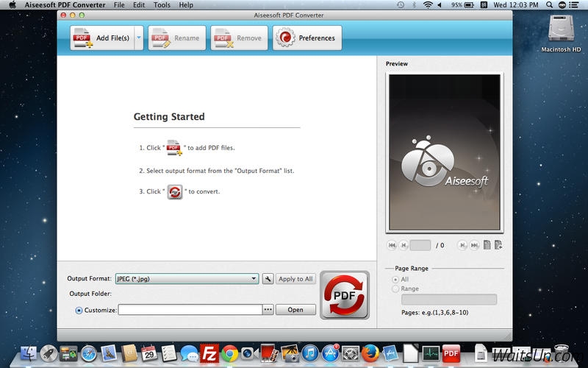This screenshot has width=588, height=368.
Task: Click the volume icon in menu bar
Action: (440, 5)
